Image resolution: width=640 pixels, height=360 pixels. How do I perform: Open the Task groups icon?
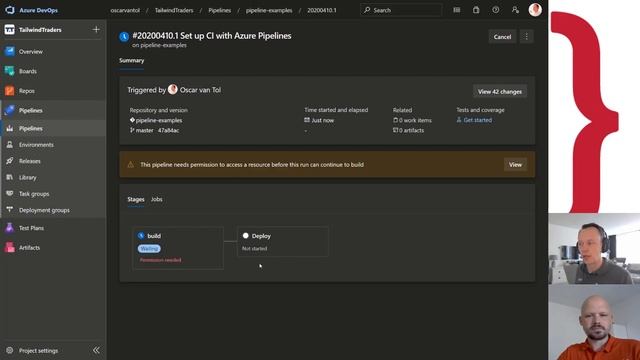tap(10, 193)
